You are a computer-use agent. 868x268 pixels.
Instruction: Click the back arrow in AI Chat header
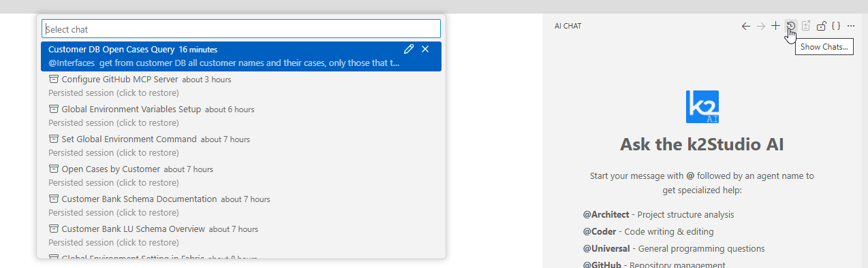[746, 26]
